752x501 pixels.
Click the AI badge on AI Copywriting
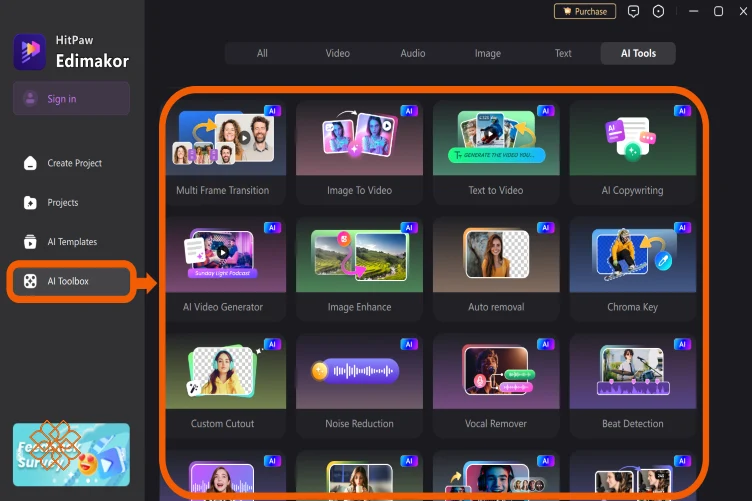682,111
